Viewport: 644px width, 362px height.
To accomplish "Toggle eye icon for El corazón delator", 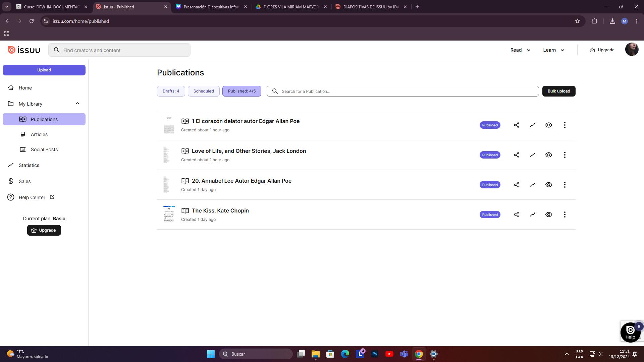I will (549, 125).
